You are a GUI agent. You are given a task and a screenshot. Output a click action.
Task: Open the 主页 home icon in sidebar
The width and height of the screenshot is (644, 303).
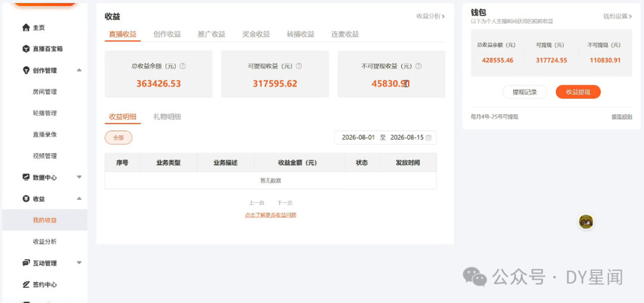click(x=26, y=27)
